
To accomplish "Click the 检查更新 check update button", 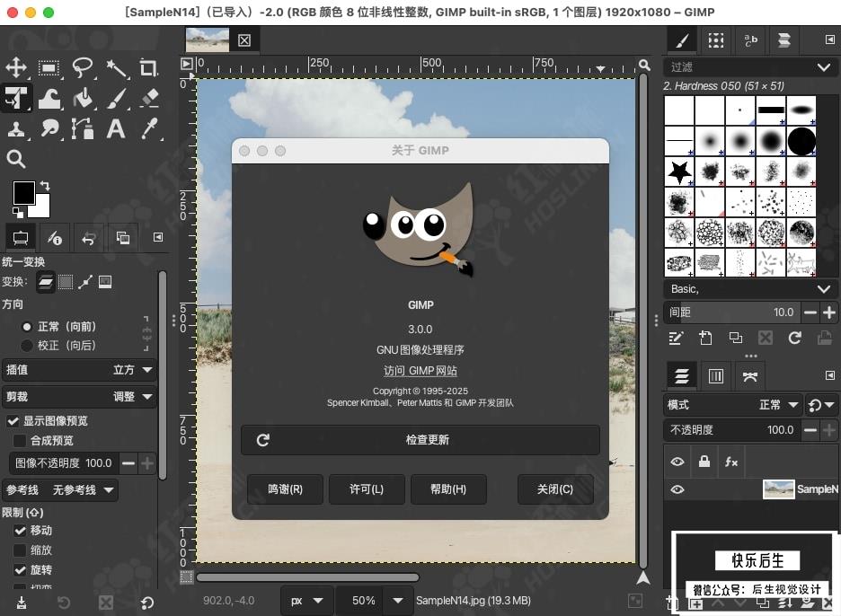I will coord(420,440).
